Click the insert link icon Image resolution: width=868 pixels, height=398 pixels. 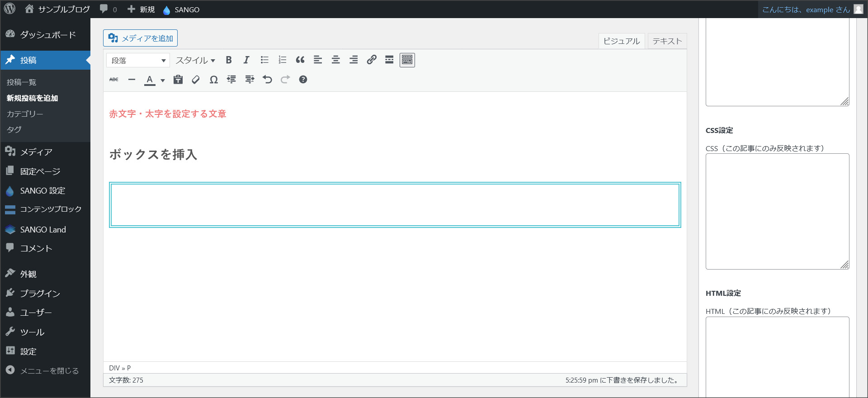(372, 60)
